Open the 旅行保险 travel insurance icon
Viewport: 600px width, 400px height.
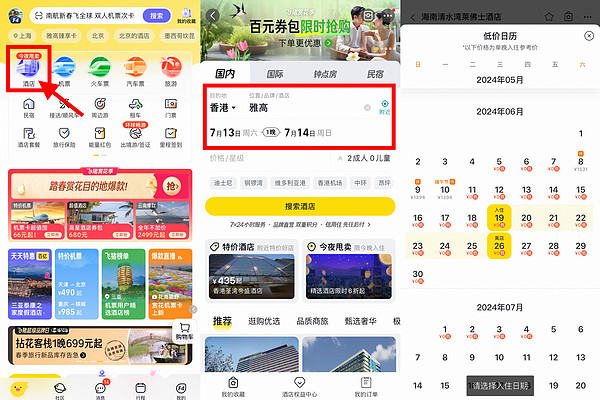tap(64, 137)
